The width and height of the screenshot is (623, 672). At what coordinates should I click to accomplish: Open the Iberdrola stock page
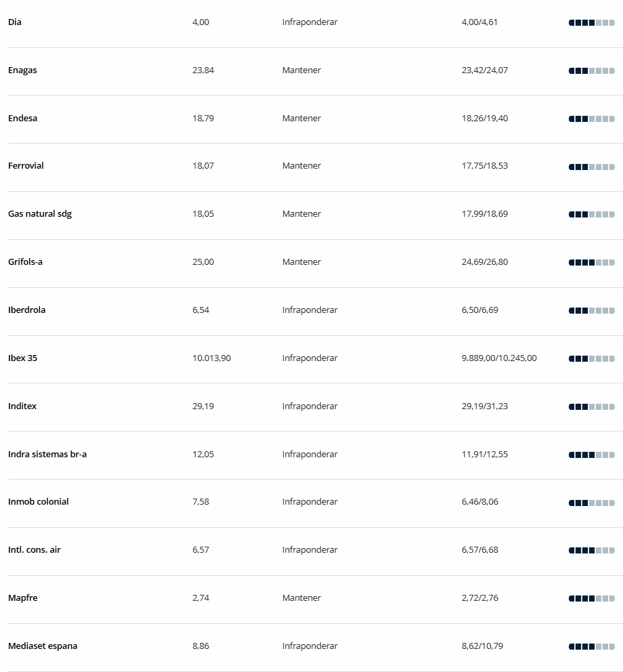point(26,310)
